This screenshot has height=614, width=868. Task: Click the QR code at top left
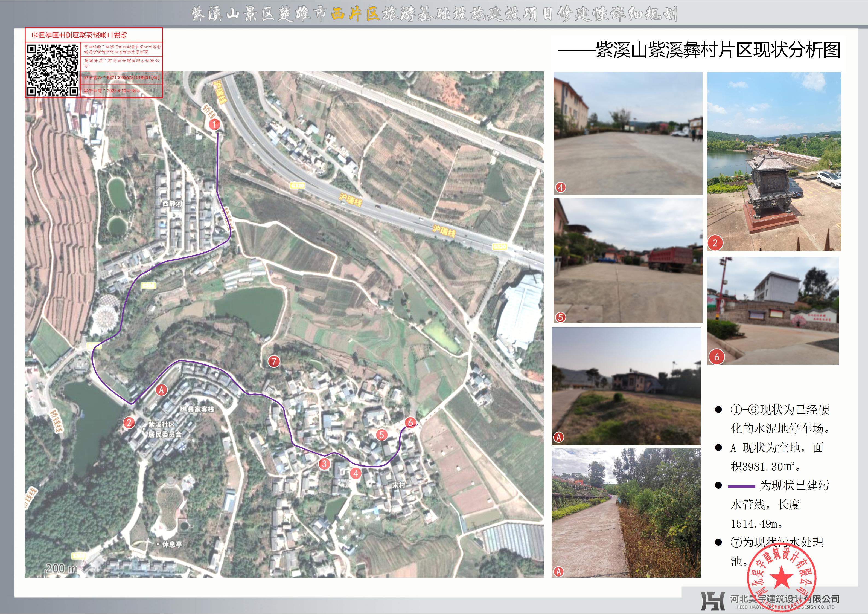coord(53,70)
